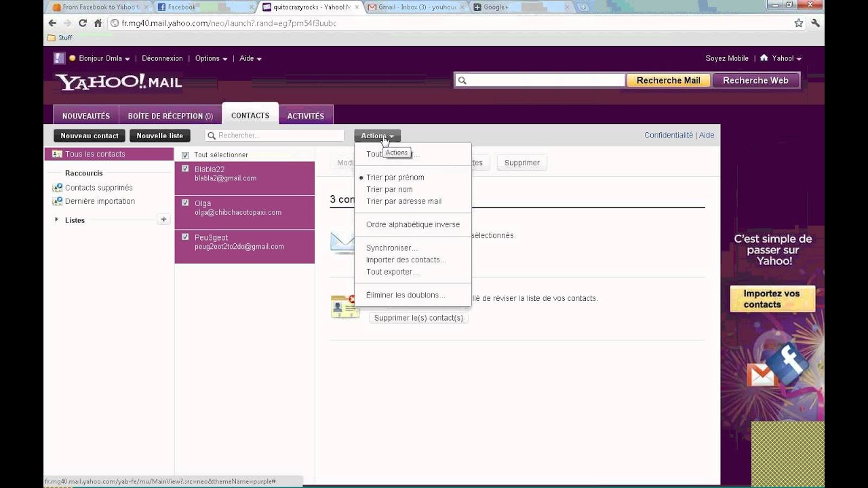Open the Aide dropdown menu
Screen dimensions: 868x488
tap(250, 58)
